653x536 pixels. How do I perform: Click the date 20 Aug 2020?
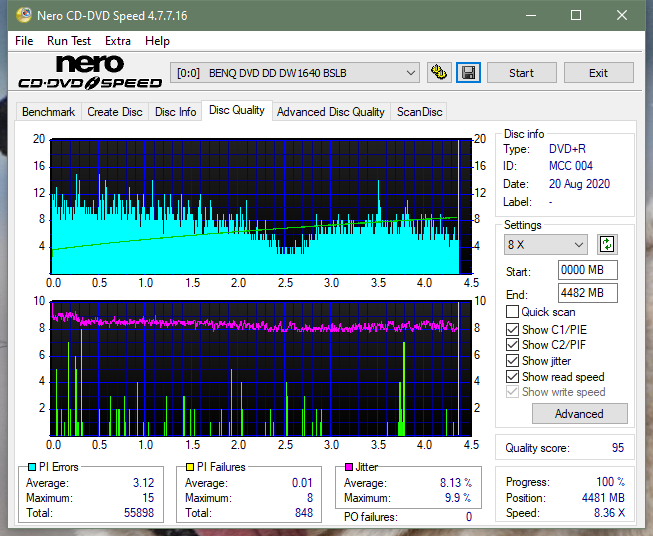[x=579, y=184]
